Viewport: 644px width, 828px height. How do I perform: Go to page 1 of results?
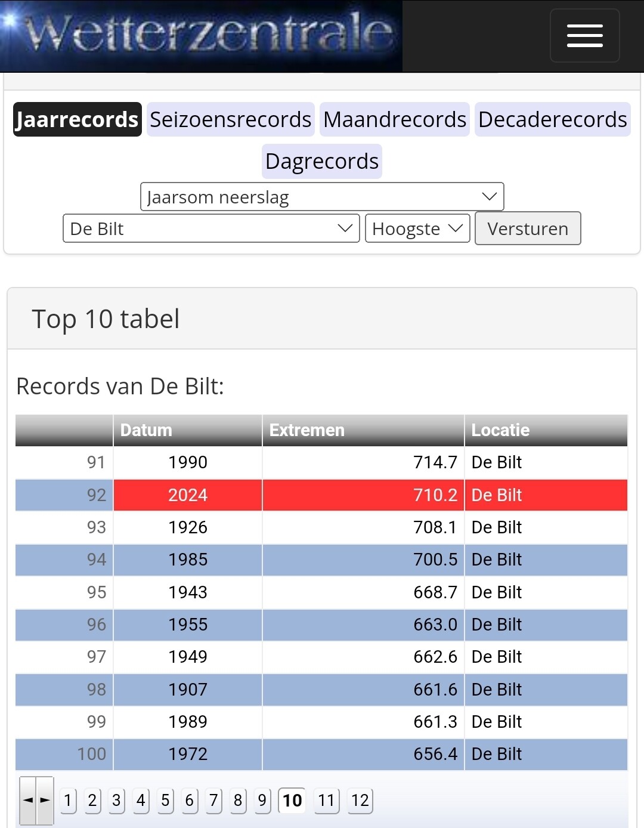click(x=68, y=800)
